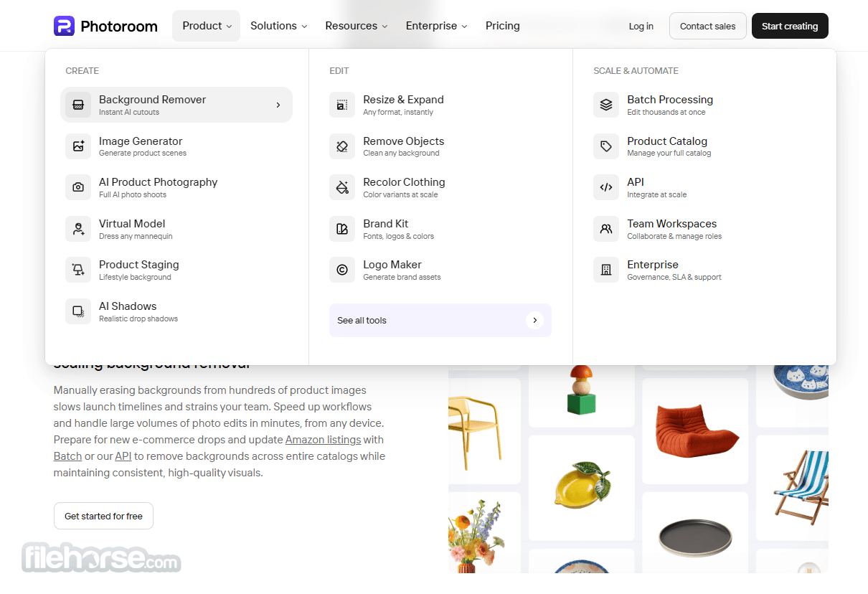Screen dimensions: 868x594
Task: Expand the Background Remover submenu arrow
Action: [x=278, y=105]
